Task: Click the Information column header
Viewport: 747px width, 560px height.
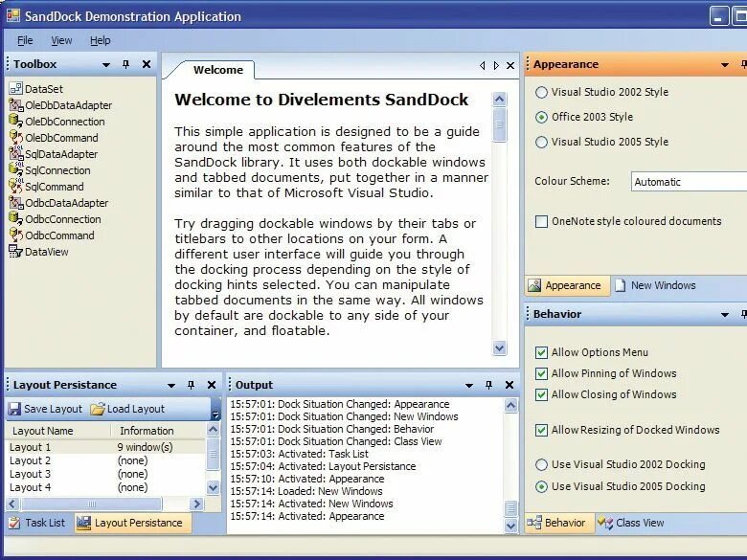Action: 159,431
